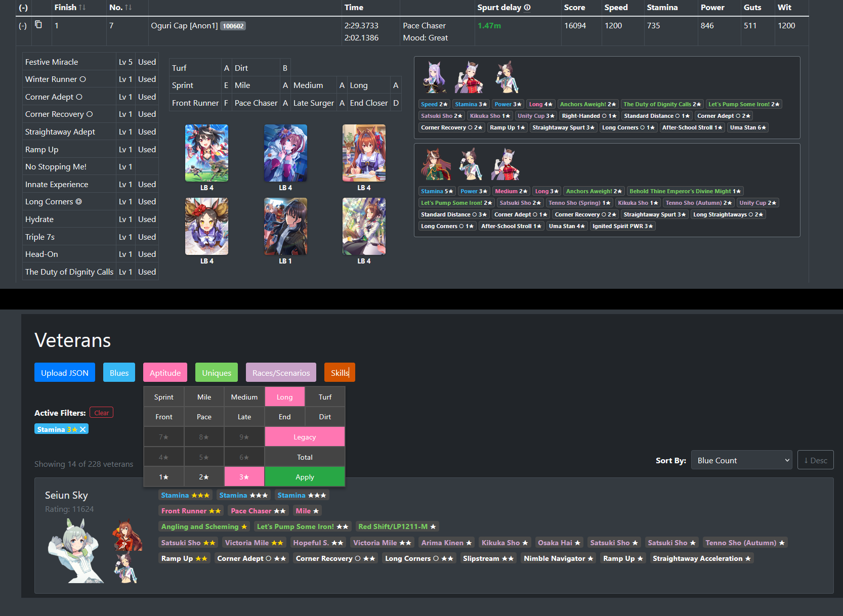
Task: Open the studying-girl support card, top-right LB 4
Action: pyautogui.click(x=364, y=153)
